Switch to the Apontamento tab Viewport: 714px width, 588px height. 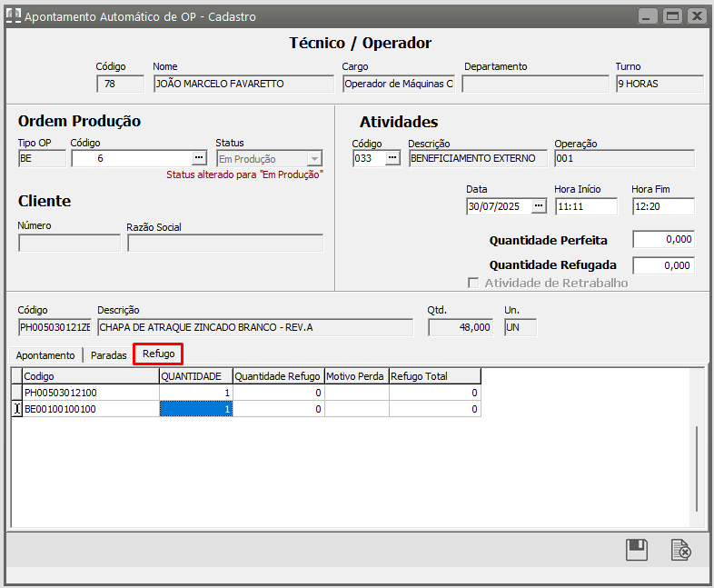tap(45, 355)
